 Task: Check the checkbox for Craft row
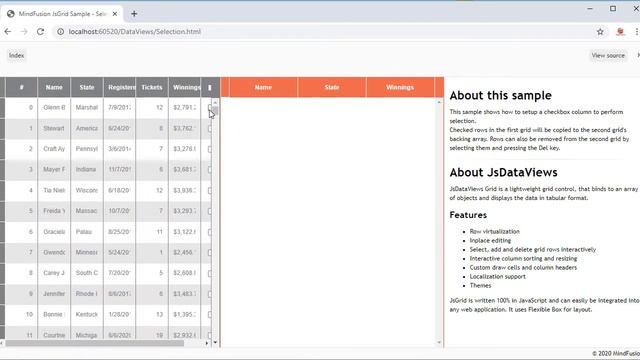pos(210,149)
